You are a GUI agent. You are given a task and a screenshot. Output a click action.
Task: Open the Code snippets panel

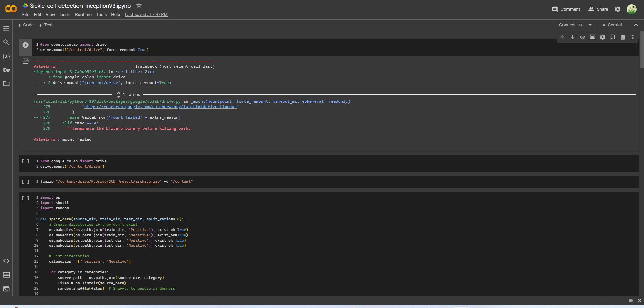click(6, 261)
